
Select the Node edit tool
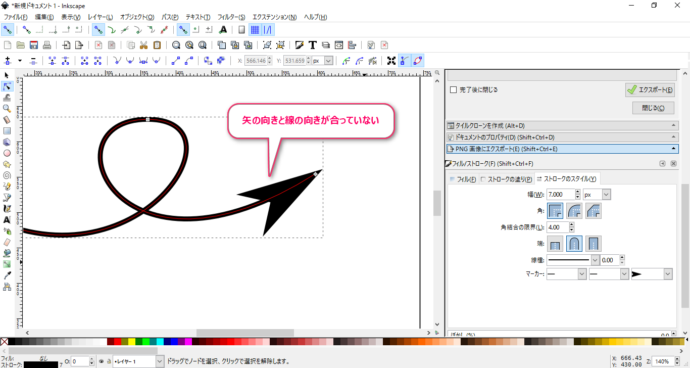7,86
